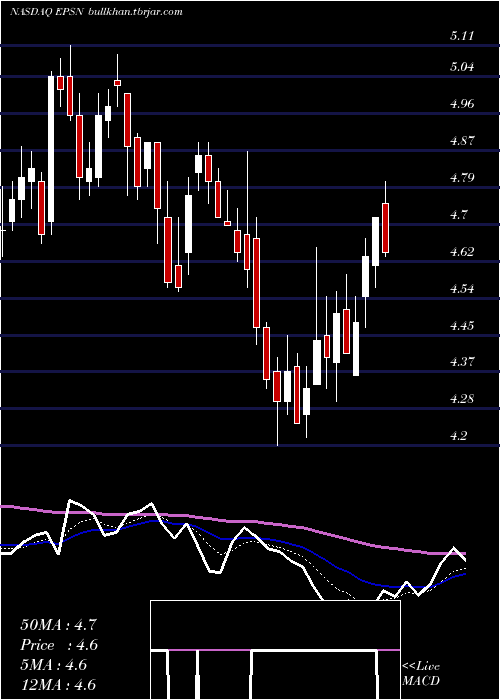This screenshot has height=700, width=500.
Task: Click the 4.79 price axis label
Action: 462,178
